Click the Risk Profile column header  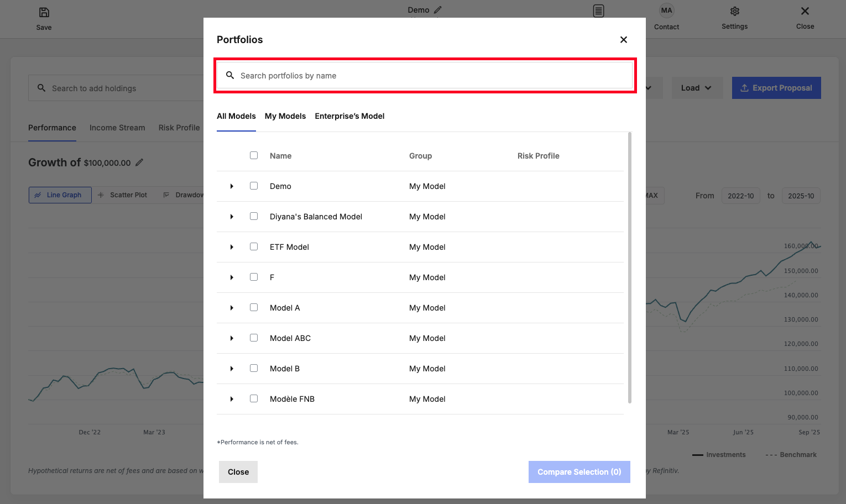(539, 156)
